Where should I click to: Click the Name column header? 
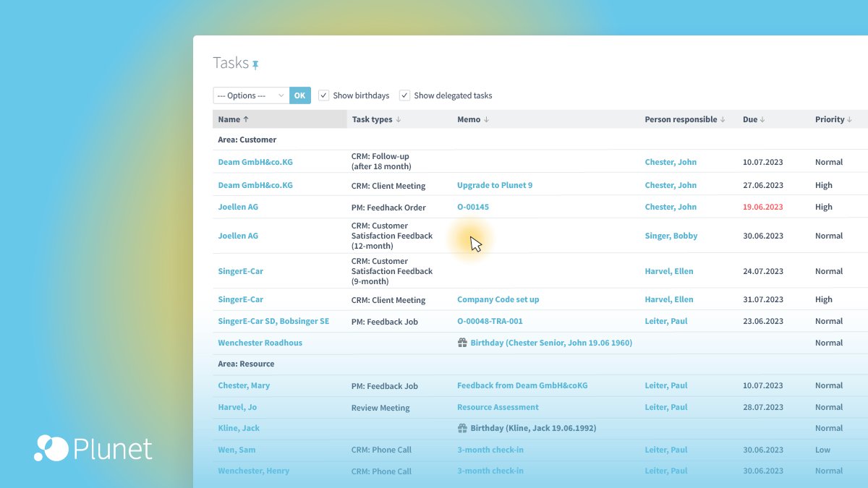[230, 119]
